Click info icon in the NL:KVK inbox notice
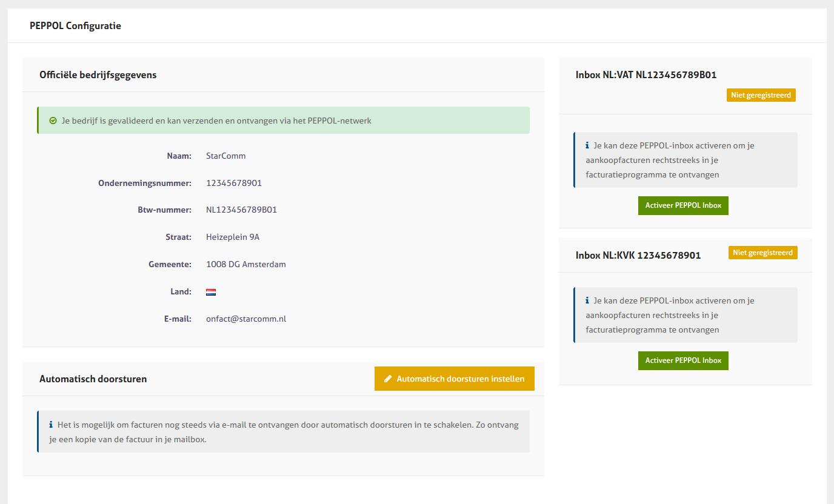The width and height of the screenshot is (834, 504). click(x=587, y=301)
